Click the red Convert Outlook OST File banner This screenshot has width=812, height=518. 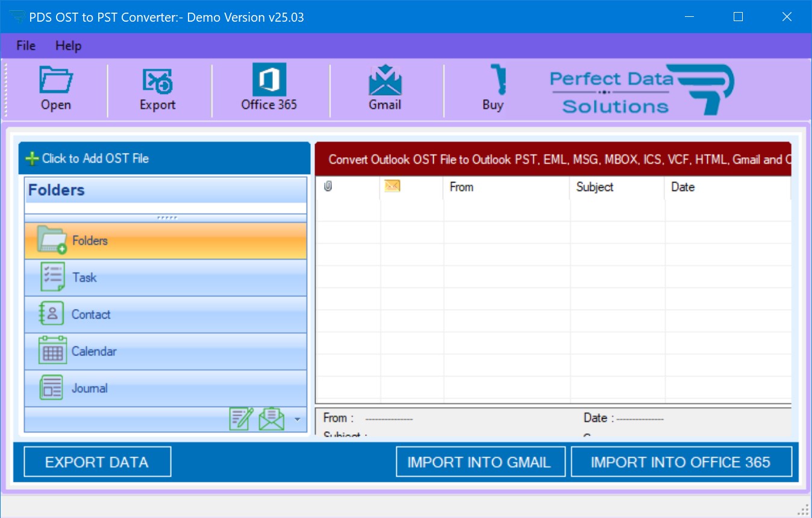coord(553,160)
